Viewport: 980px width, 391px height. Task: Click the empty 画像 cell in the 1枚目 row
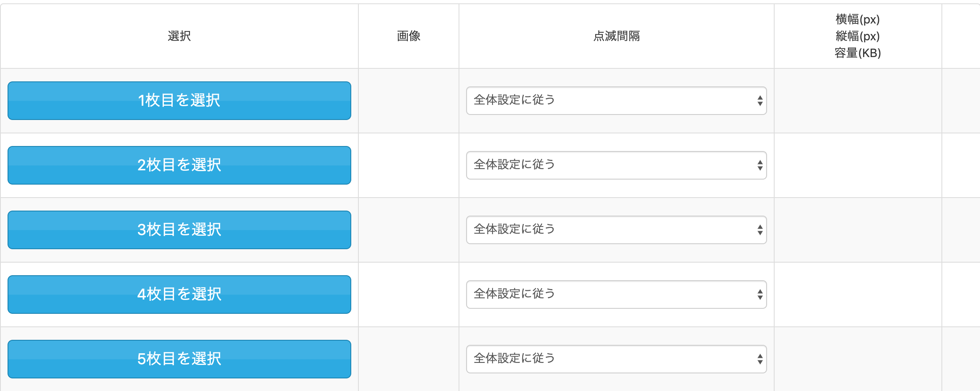click(409, 101)
